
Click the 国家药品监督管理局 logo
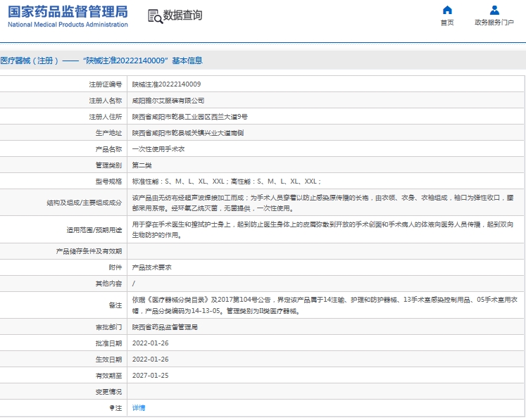click(68, 16)
